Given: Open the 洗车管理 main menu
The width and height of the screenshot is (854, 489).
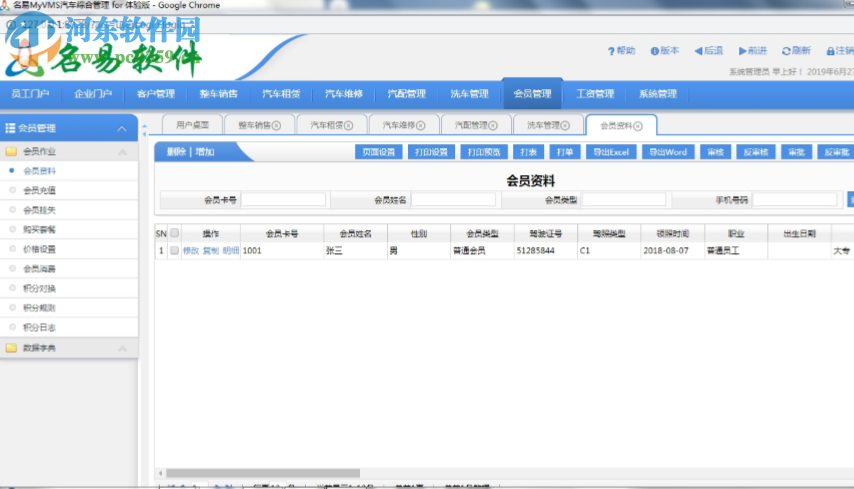Looking at the screenshot, I should coord(469,94).
